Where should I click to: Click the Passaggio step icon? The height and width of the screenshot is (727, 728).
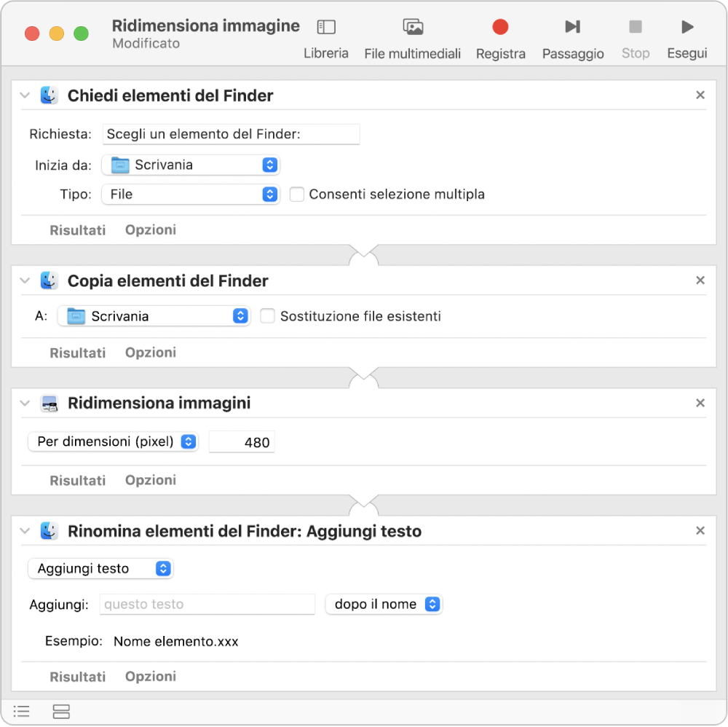tap(572, 28)
